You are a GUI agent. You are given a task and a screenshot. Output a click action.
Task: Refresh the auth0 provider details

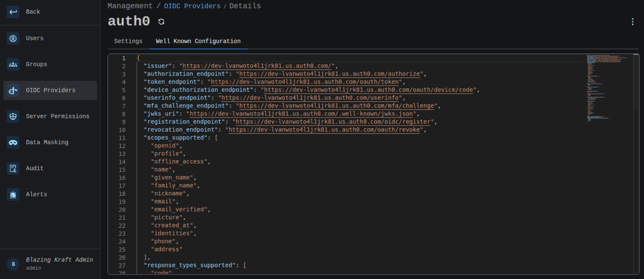click(x=161, y=22)
